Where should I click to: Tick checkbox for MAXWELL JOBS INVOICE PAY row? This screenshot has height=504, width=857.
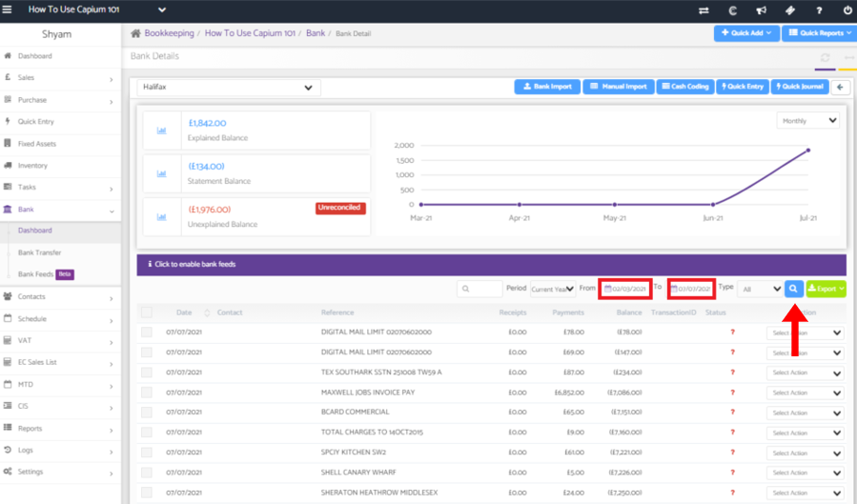click(x=147, y=393)
